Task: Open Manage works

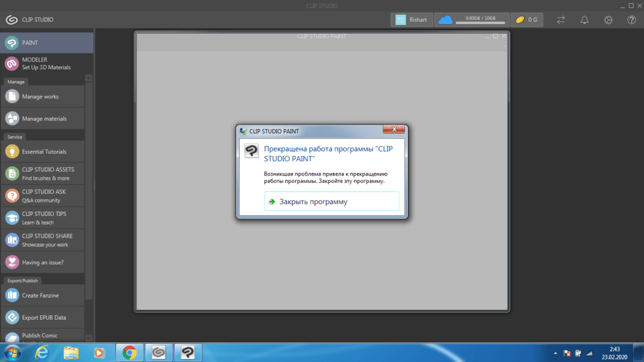Action: [x=43, y=97]
